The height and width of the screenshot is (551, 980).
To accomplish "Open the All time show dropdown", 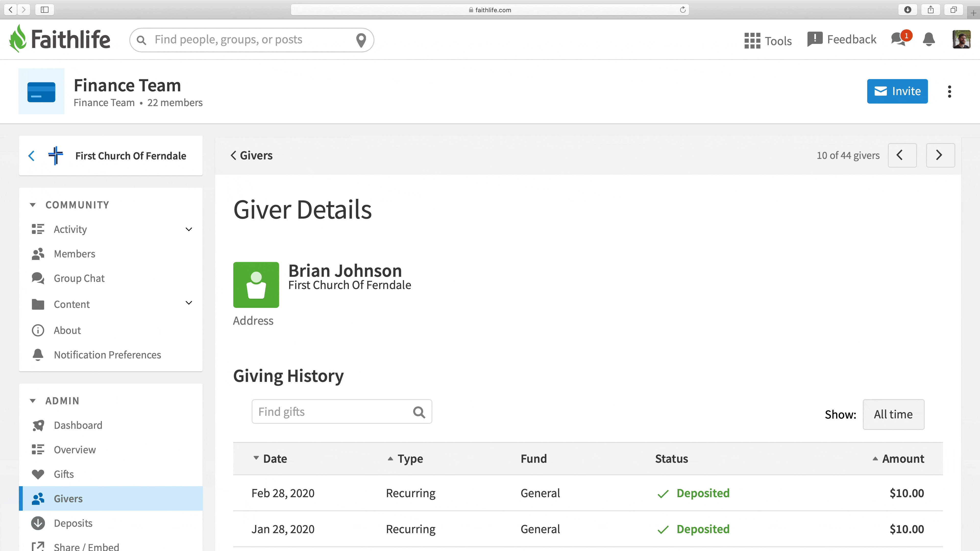I will click(x=893, y=414).
